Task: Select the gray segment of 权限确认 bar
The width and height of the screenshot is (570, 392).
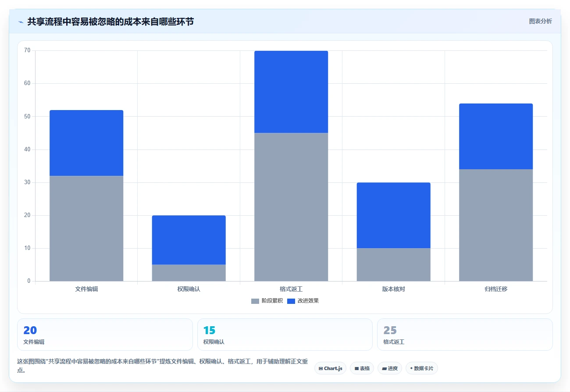Action: click(189, 273)
